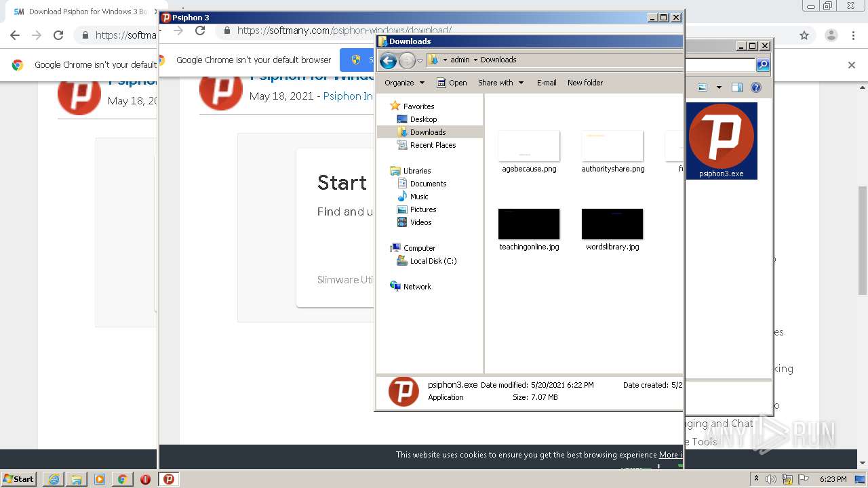Dismiss Chrome default browser notification
The width and height of the screenshot is (868, 488).
(852, 65)
